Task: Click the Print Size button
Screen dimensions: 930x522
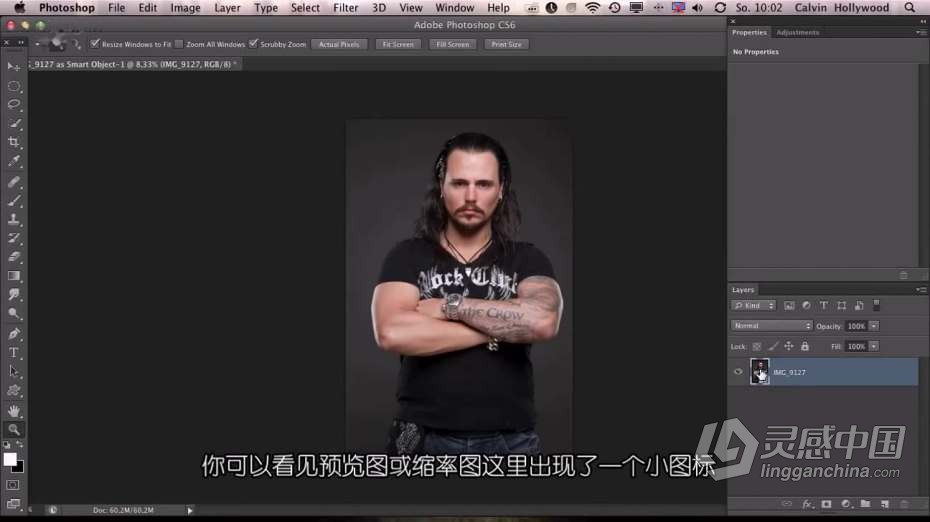Action: point(506,44)
